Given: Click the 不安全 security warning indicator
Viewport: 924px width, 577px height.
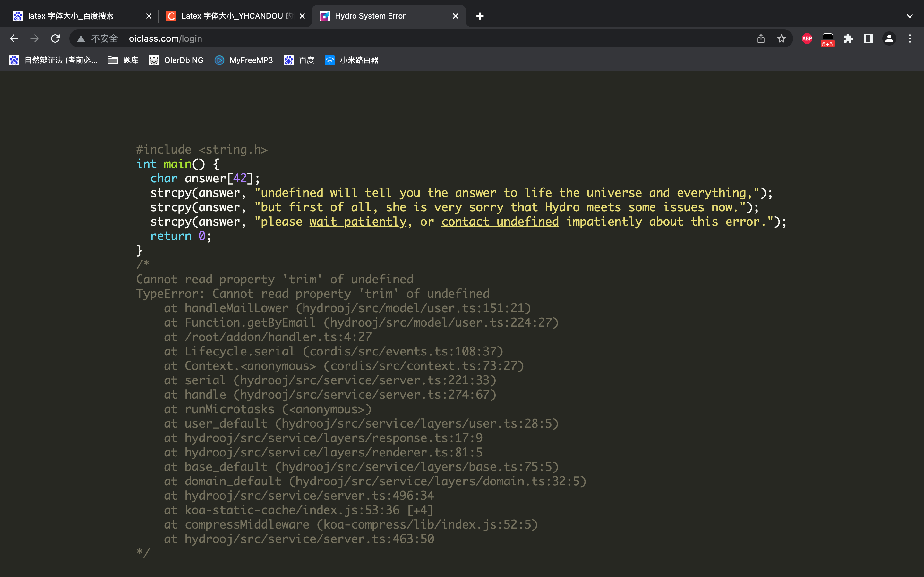Looking at the screenshot, I should 100,38.
